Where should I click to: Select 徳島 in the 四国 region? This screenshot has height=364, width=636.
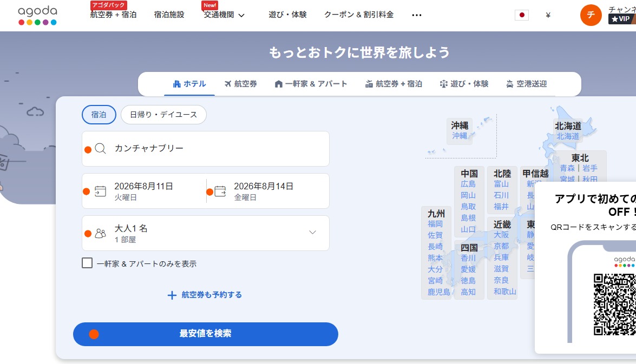tap(468, 281)
